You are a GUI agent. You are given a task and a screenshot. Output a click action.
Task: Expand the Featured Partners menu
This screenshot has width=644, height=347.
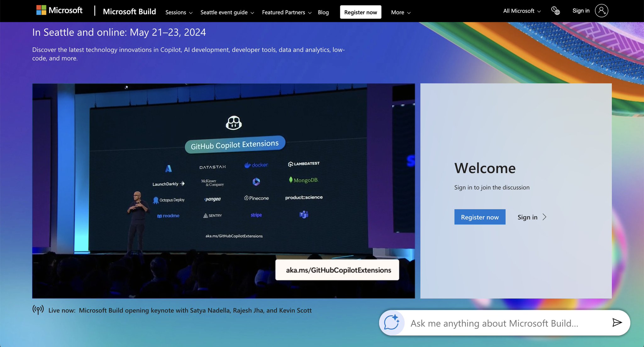click(286, 12)
